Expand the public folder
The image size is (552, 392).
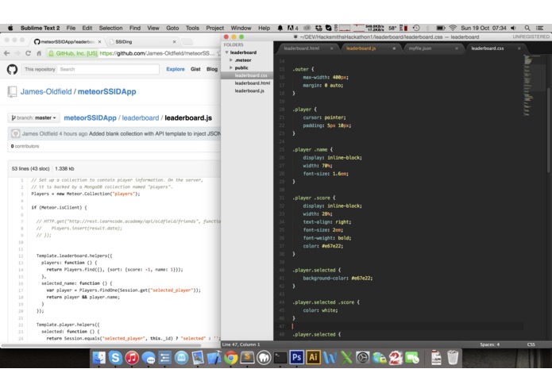(x=231, y=67)
